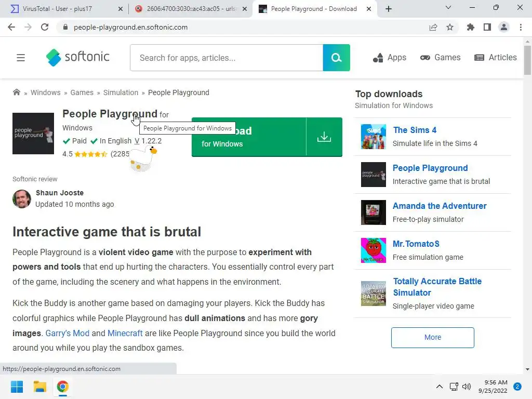Go to the Simulation breadcrumb link
The image size is (532, 399).
(x=121, y=92)
